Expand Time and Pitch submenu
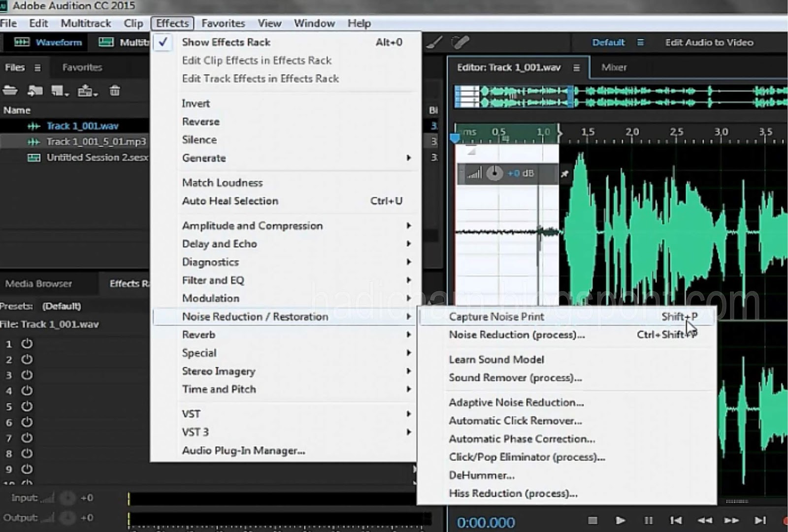This screenshot has height=532, width=788. click(x=286, y=389)
